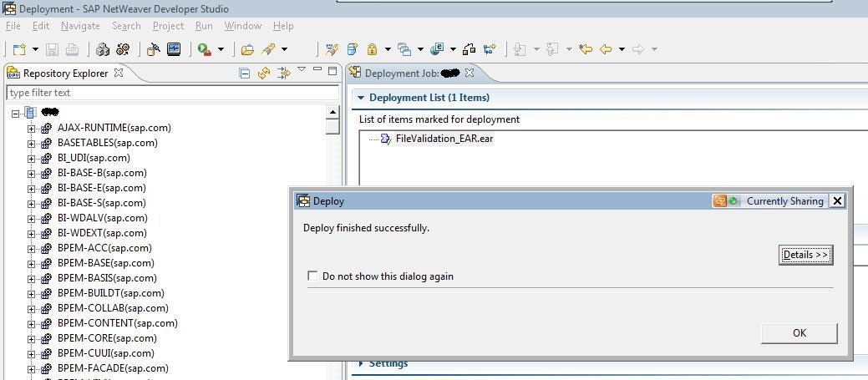The width and height of the screenshot is (868, 380).
Task: Click the flashlight Search toolbar icon
Action: point(268,50)
